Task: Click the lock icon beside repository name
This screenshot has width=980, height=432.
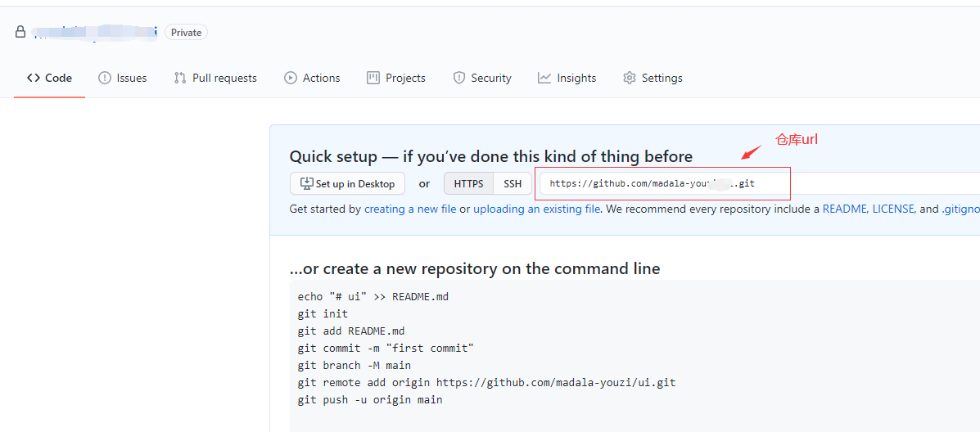Action: tap(21, 32)
